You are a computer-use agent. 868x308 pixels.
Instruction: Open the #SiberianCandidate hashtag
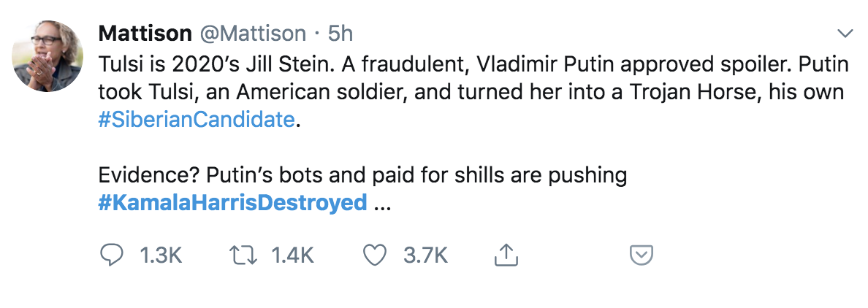[x=197, y=120]
